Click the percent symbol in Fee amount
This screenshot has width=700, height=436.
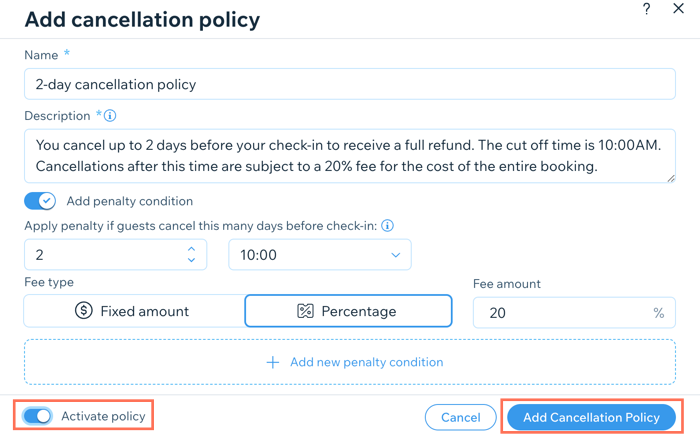click(658, 313)
